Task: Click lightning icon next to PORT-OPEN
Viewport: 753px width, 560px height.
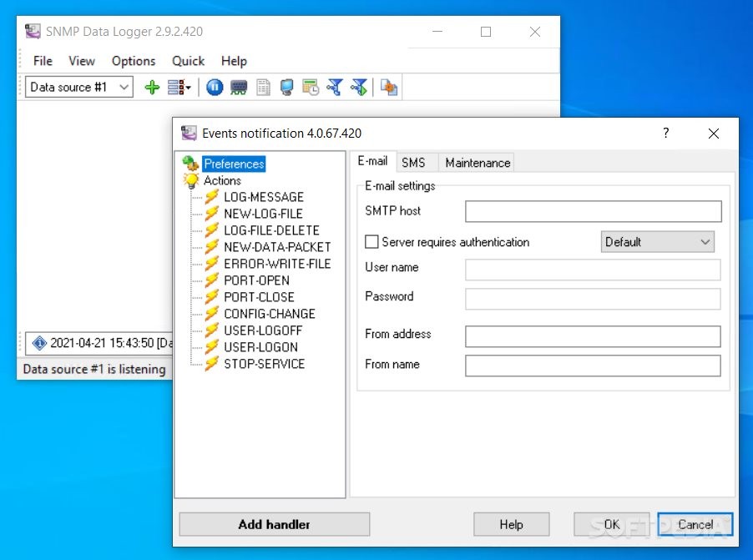Action: (x=212, y=280)
